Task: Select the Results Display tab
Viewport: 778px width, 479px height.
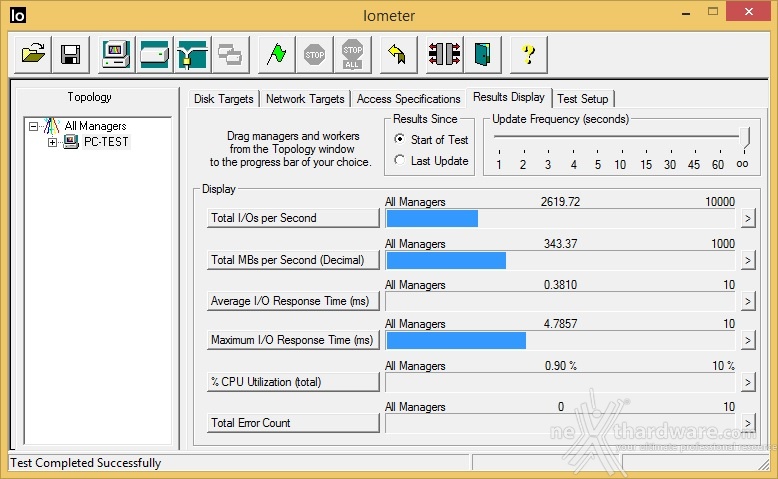Action: [x=509, y=97]
